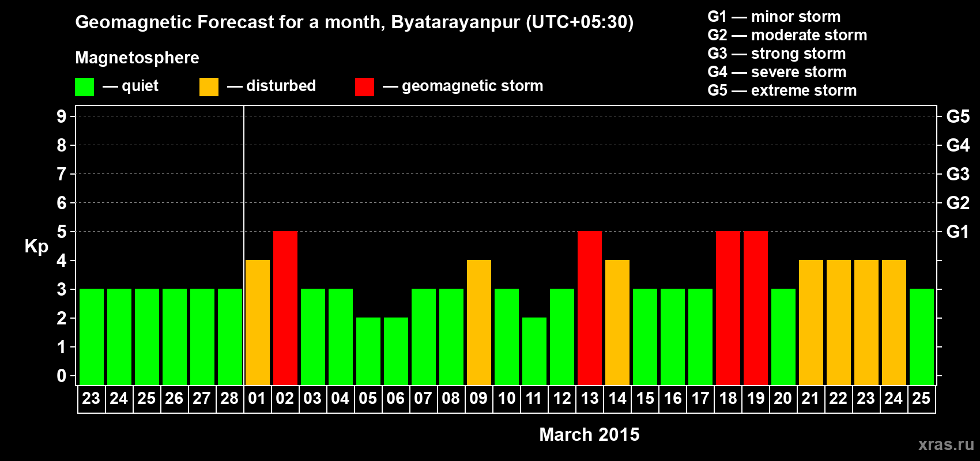Select the green bar above date 28
Image resolution: width=980 pixels, height=461 pixels.
click(230, 337)
